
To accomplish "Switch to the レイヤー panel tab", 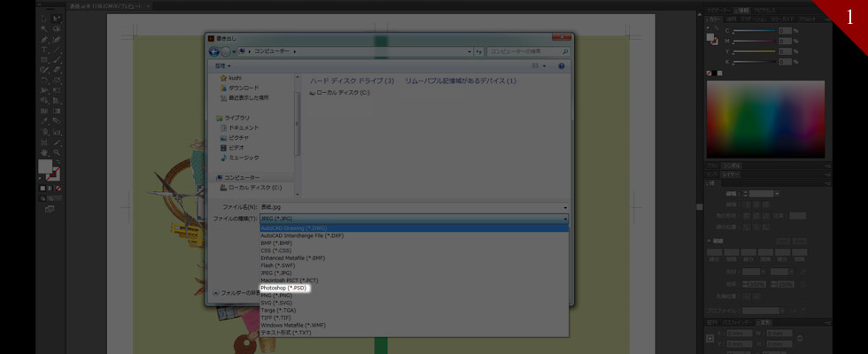I will point(731,174).
